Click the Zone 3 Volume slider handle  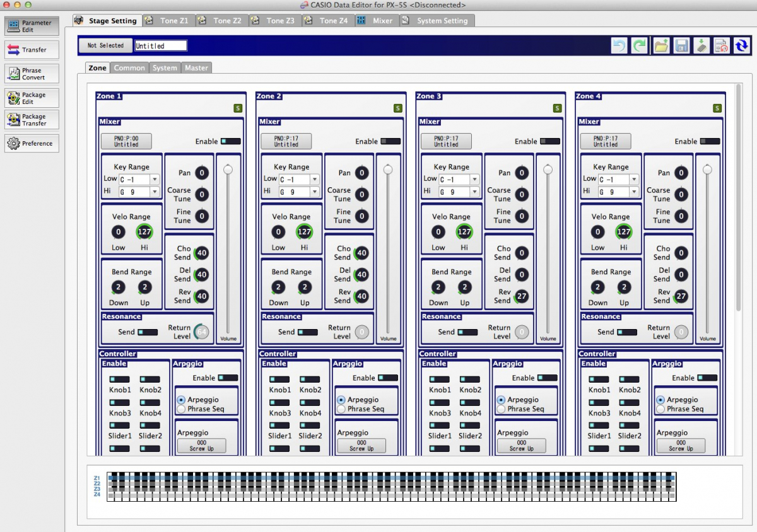coord(548,170)
